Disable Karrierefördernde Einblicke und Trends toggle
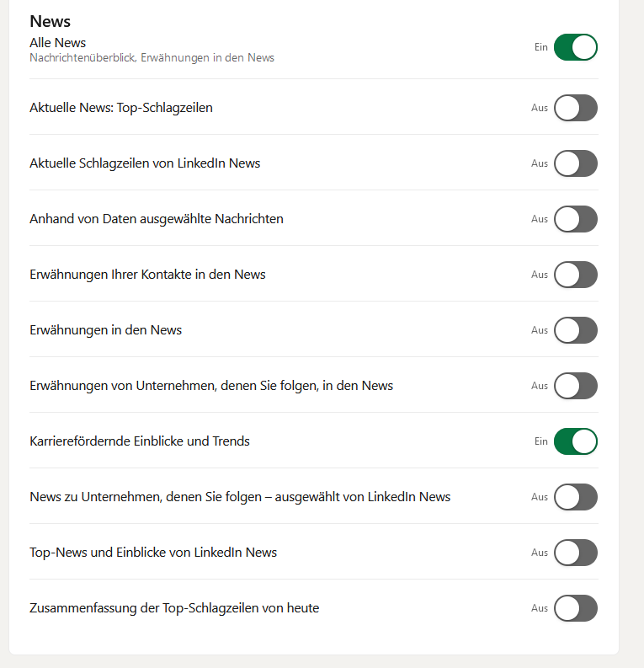Viewport: 644px width, 668px height. tap(576, 441)
